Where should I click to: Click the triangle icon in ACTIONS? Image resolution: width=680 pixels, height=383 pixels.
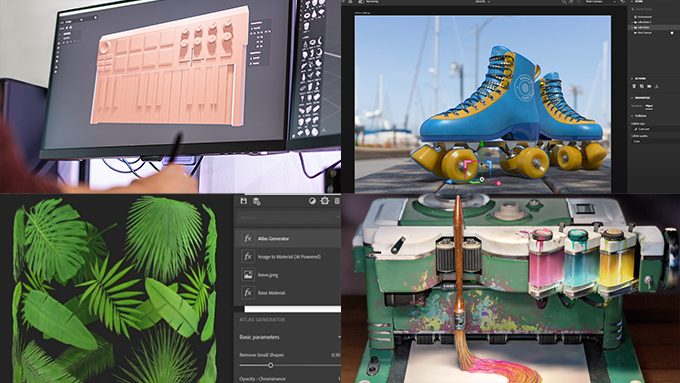(x=657, y=86)
